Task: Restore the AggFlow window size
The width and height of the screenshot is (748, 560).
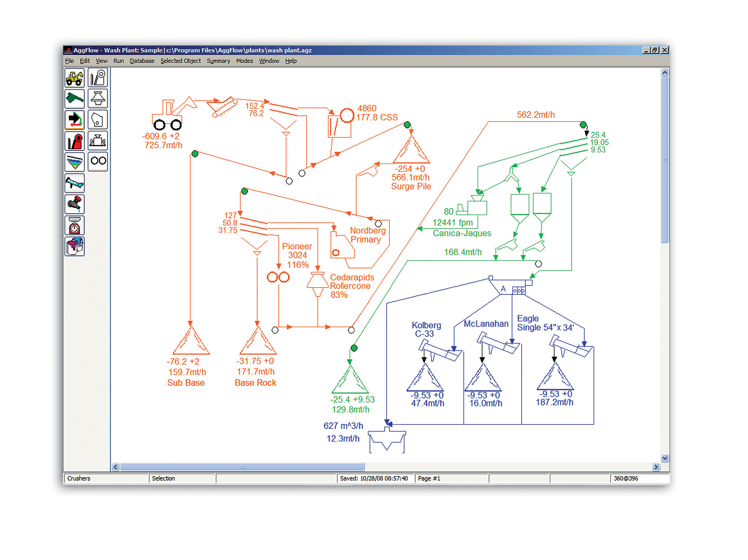Action: coord(655,50)
